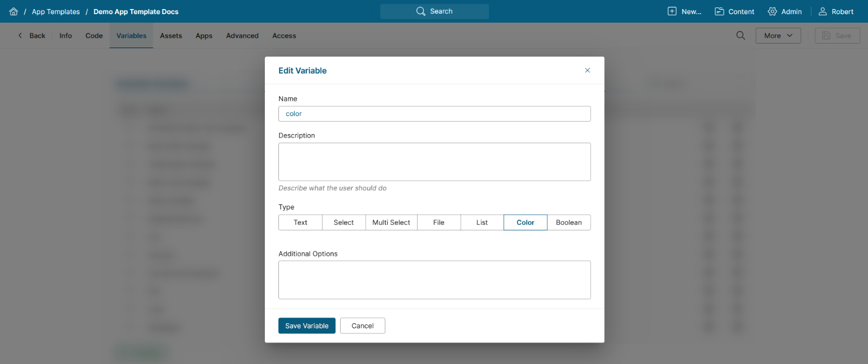Switch type to Multi Select
This screenshot has height=364, width=868.
click(391, 222)
